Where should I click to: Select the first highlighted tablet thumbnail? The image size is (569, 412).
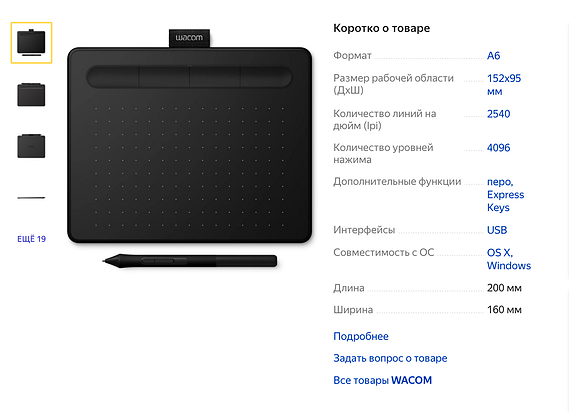pos(31,43)
